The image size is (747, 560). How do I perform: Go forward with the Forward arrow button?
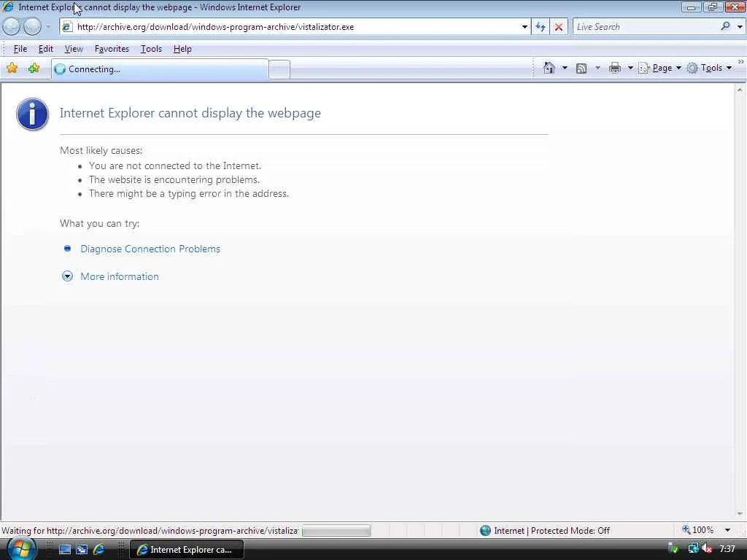pyautogui.click(x=32, y=27)
